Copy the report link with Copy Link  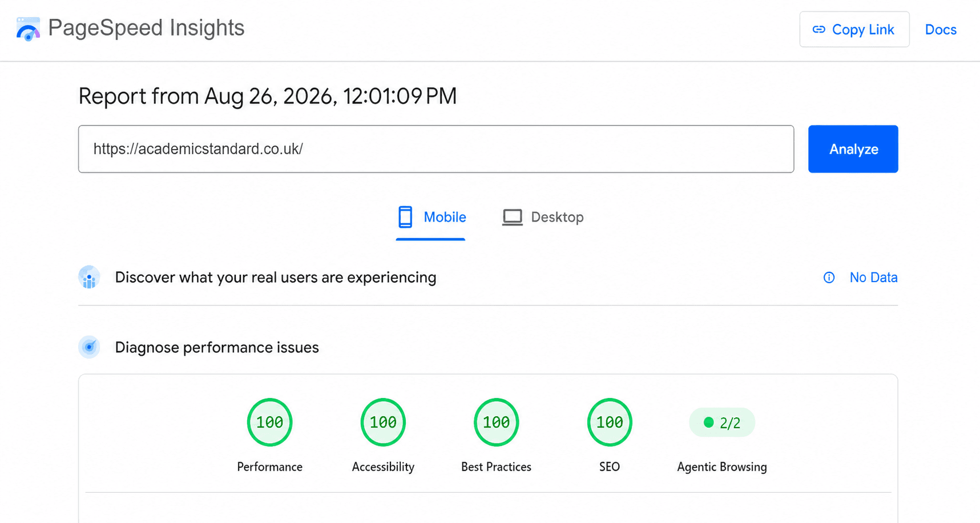854,30
